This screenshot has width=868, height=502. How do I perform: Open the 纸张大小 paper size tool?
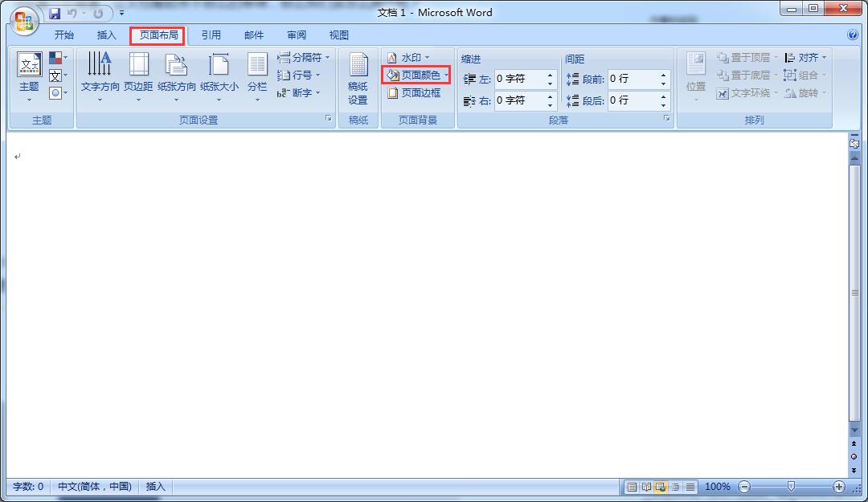219,75
